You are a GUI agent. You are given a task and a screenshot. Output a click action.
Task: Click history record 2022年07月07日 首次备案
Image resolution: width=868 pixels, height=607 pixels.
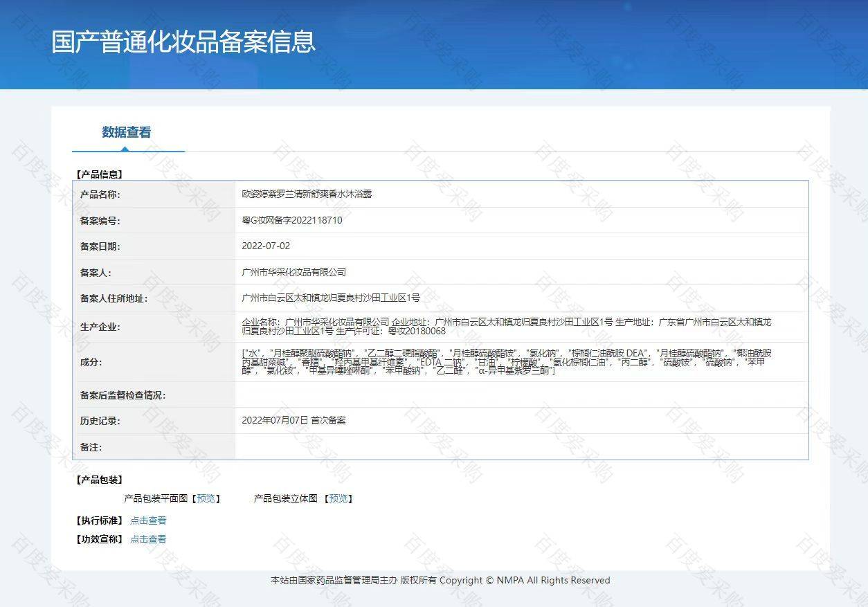[x=293, y=421]
